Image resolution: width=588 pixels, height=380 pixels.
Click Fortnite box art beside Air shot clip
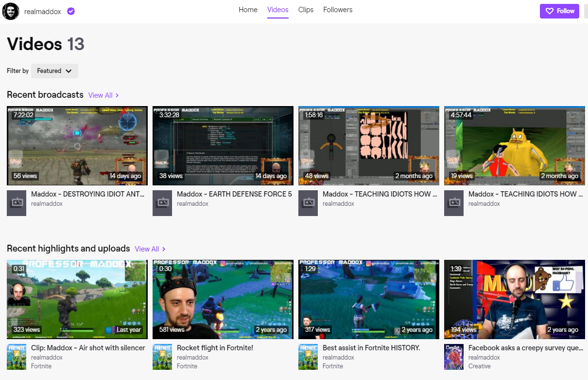coord(17,357)
